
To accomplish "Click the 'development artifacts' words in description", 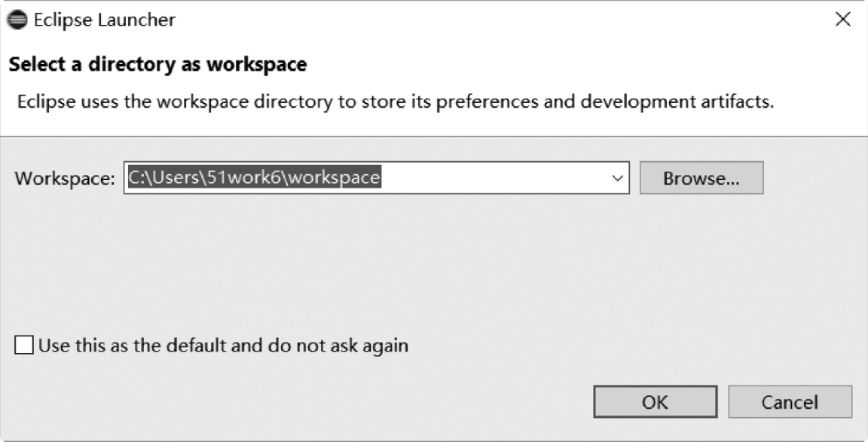I will (x=677, y=102).
